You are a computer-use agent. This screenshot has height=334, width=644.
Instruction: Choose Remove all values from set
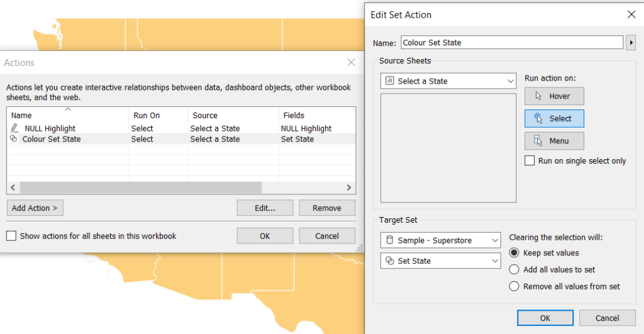coord(514,286)
